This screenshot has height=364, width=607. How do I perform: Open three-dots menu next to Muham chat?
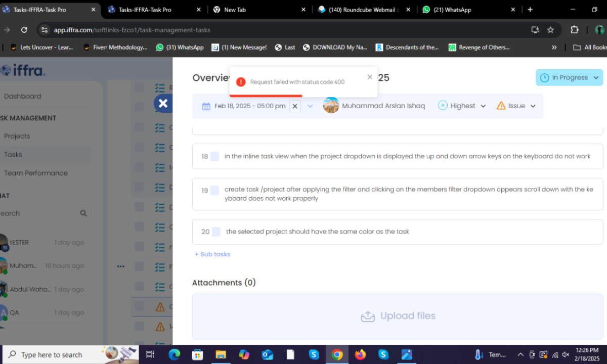click(120, 266)
